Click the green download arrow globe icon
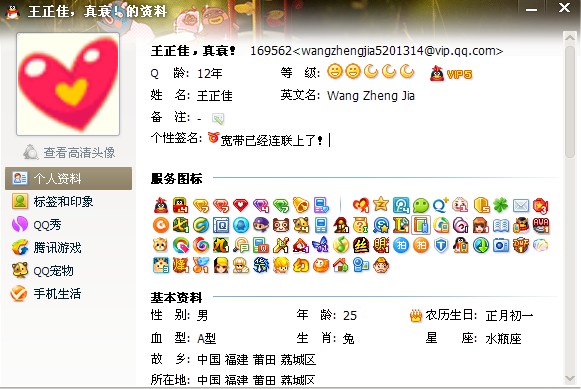The image size is (581, 389). coord(481,245)
